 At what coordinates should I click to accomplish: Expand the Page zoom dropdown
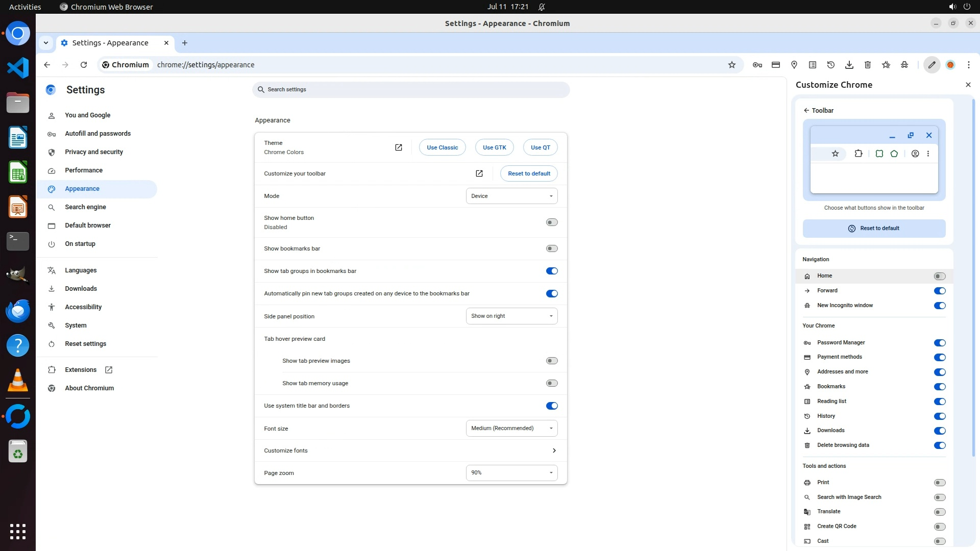point(511,473)
